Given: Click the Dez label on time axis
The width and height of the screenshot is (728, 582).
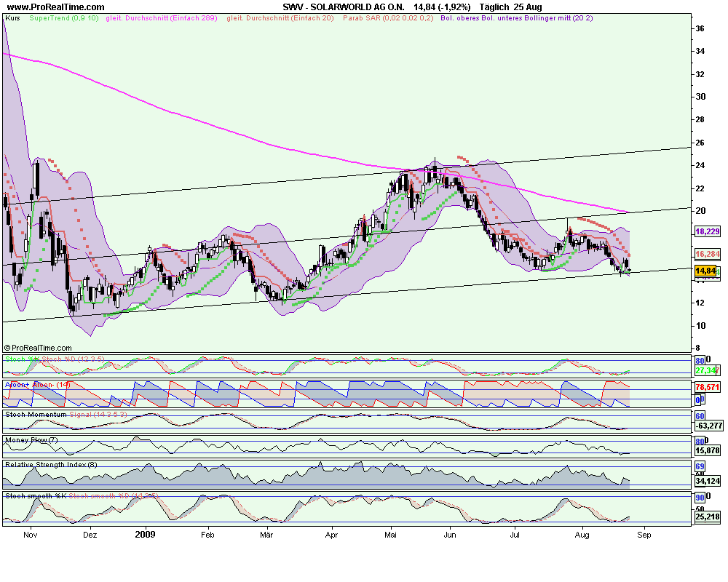Looking at the screenshot, I should (90, 535).
